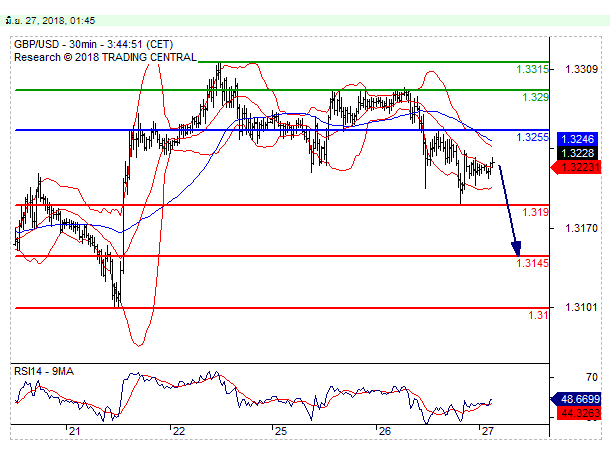Screen dimensions: 610x450
Task: Click 'Research © 2018 TRADING CENTRAL' text
Action: click(x=105, y=57)
